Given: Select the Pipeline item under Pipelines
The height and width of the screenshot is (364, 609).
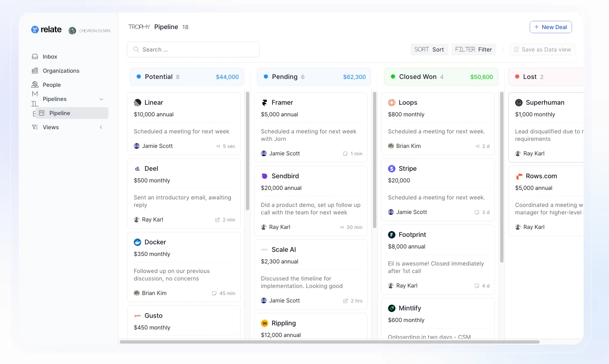Looking at the screenshot, I should point(60,113).
